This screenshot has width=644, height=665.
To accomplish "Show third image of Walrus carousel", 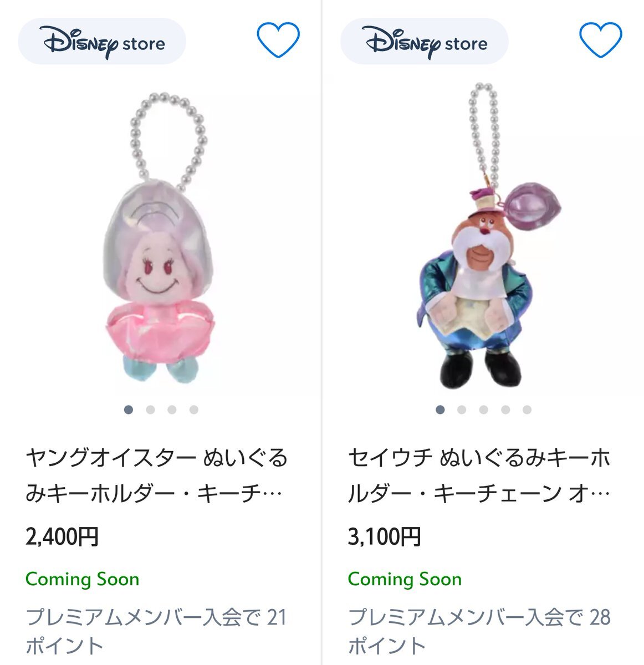I will [x=483, y=410].
